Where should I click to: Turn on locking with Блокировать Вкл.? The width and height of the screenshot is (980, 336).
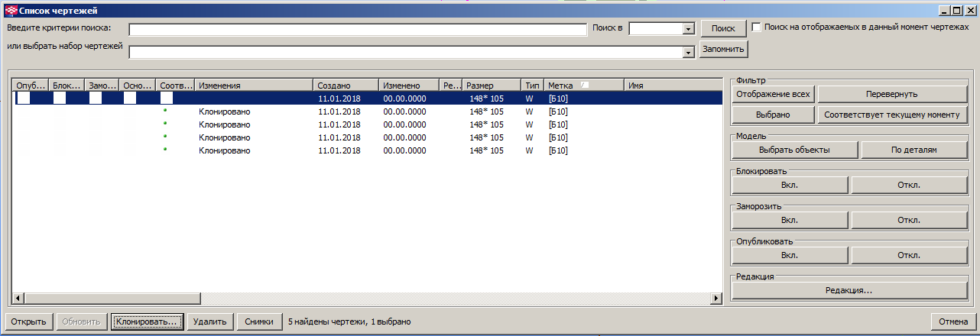coord(790,185)
